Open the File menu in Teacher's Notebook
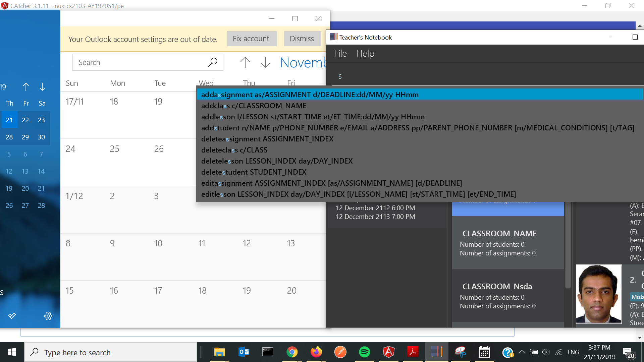Viewport: 644px width, 362px height. pyautogui.click(x=340, y=53)
